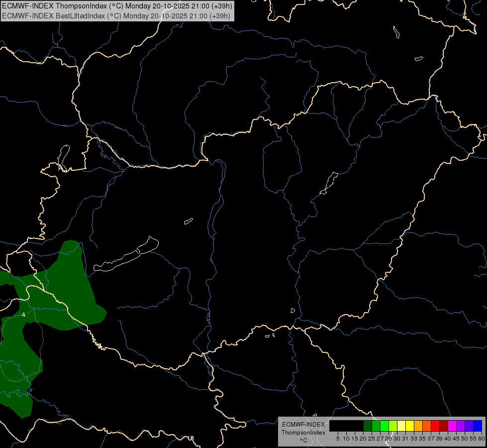Pick the blue 55–60 legend swatch
487x448 pixels.
[478, 426]
